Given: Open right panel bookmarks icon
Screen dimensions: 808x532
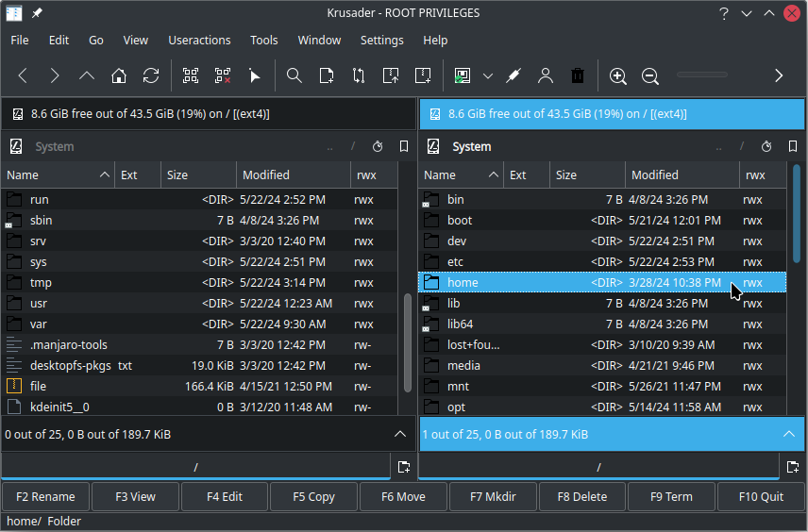Looking at the screenshot, I should coord(793,147).
